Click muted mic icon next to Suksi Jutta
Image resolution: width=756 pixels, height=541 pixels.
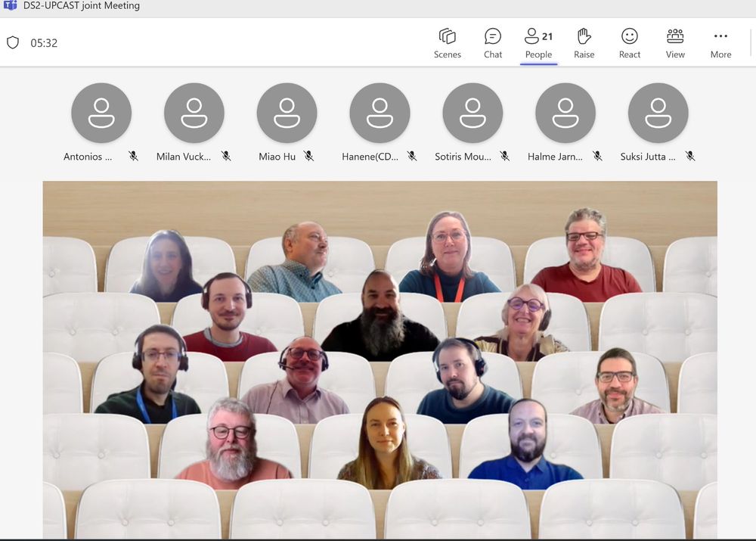690,156
